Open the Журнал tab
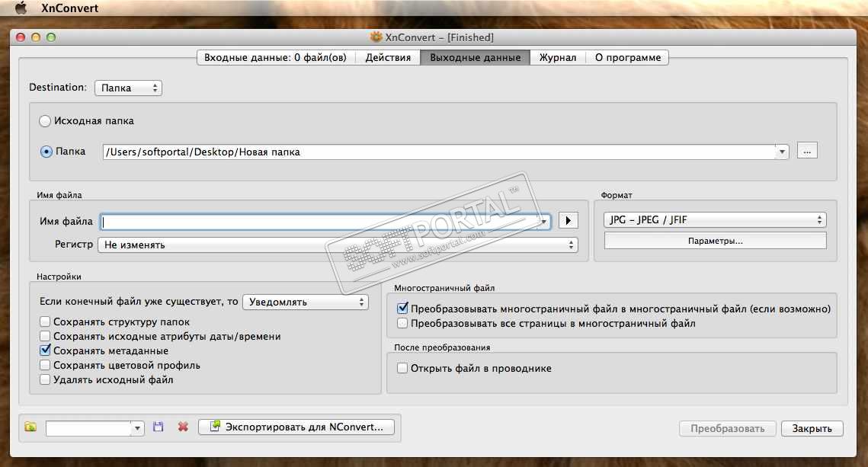The width and height of the screenshot is (868, 467). 557,58
